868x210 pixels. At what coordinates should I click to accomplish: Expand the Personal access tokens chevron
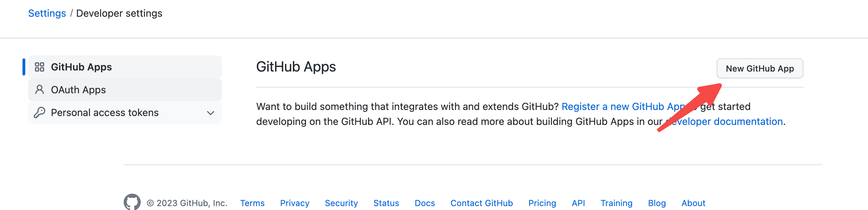211,113
